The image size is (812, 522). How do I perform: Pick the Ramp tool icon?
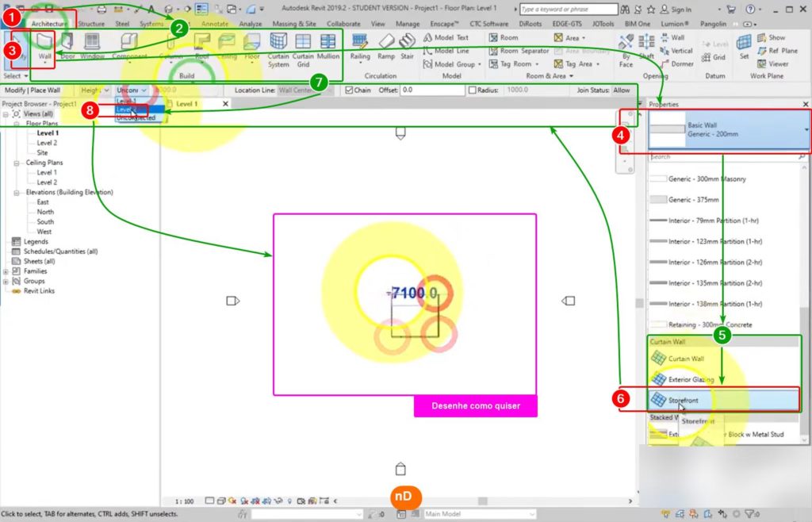coord(385,49)
